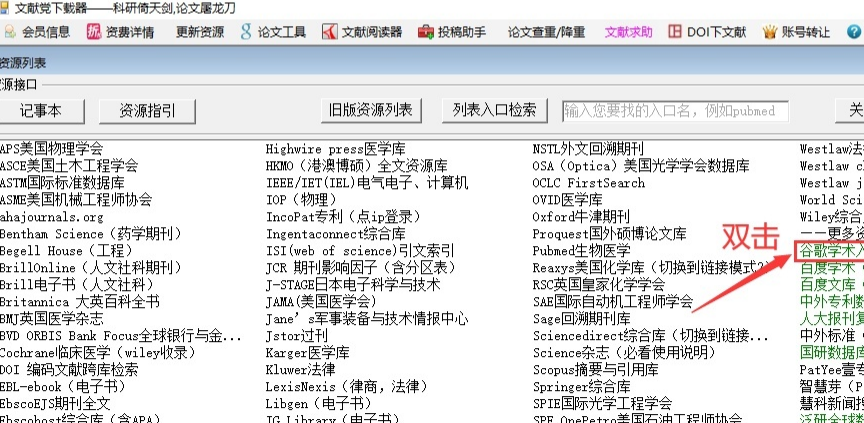Select ASTM国际标准数据库 entry
The image size is (864, 423).
point(62,183)
